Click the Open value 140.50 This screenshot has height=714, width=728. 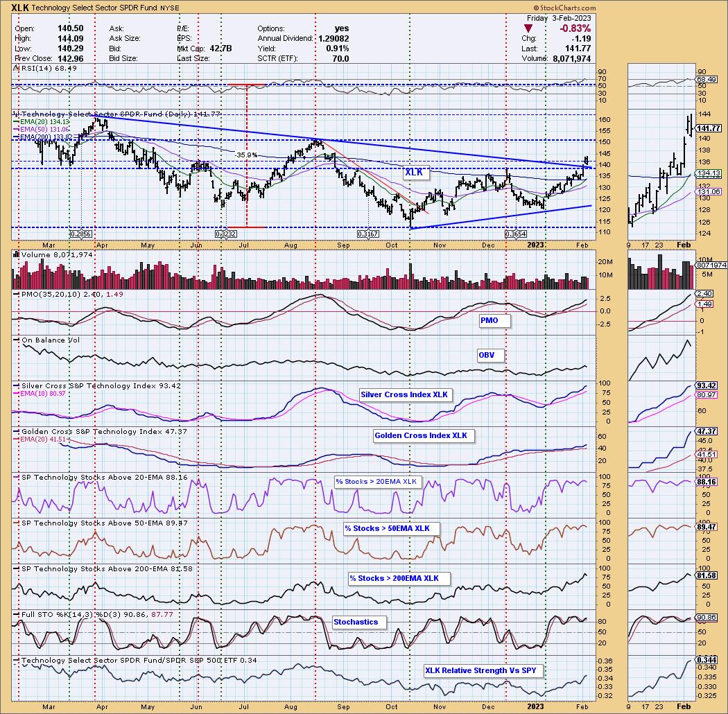(x=71, y=28)
